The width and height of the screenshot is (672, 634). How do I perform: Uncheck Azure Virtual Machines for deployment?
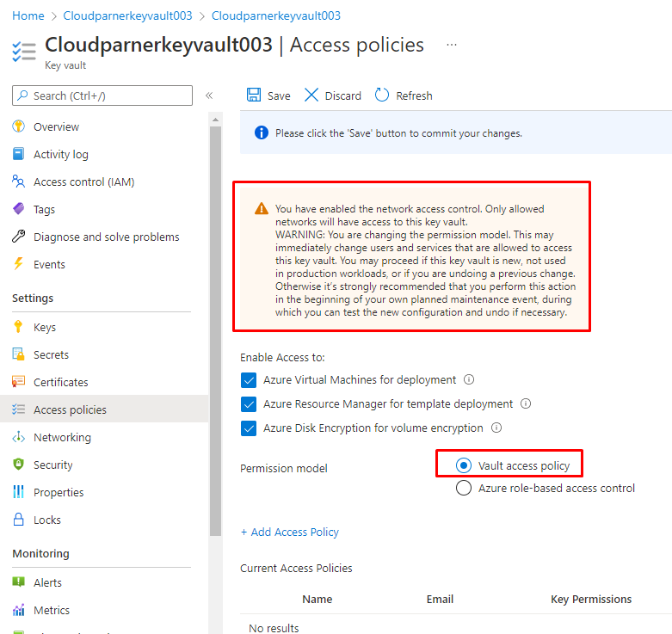pos(249,380)
